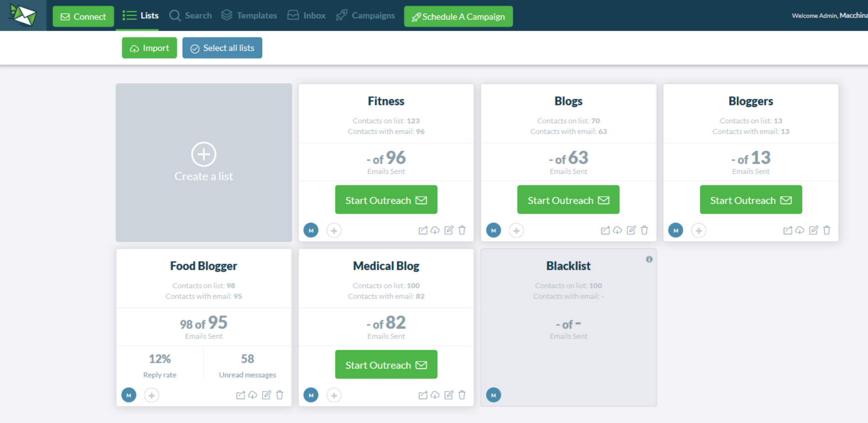The height and width of the screenshot is (423, 868).
Task: Edit the Medical Blog list
Action: click(x=449, y=395)
